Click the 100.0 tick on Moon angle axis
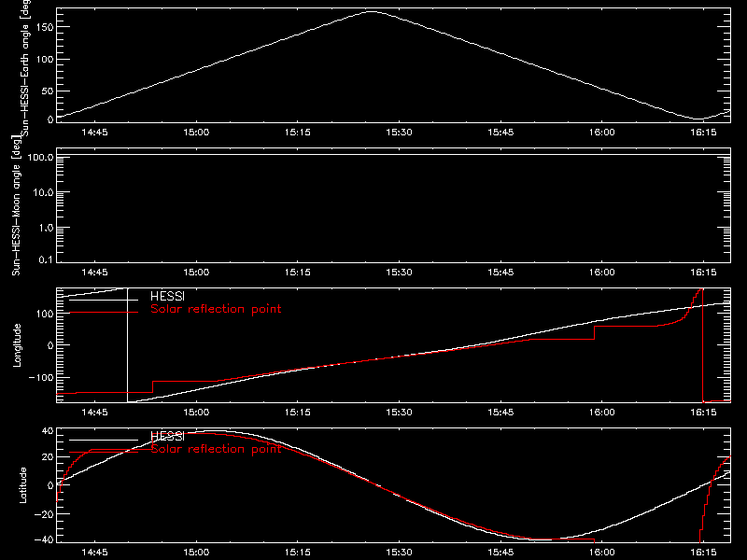Image resolution: width=747 pixels, height=560 pixels. click(40, 157)
